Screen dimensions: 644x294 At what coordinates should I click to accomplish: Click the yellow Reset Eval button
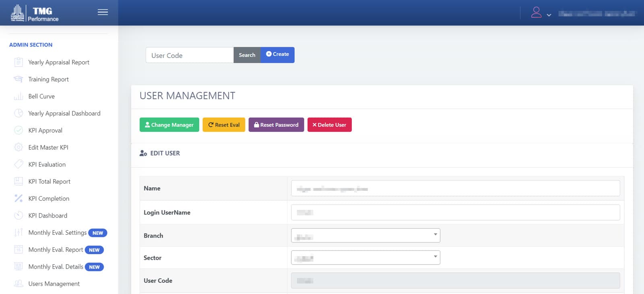pyautogui.click(x=224, y=125)
